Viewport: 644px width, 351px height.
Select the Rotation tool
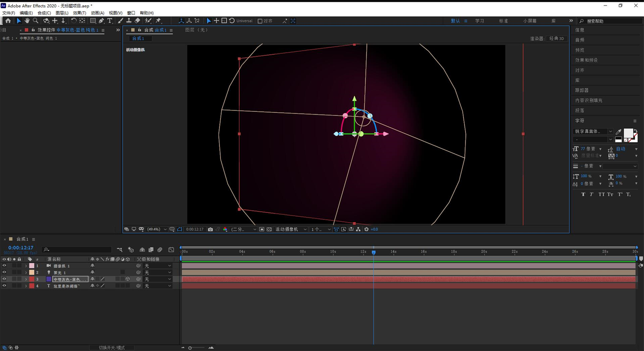coord(74,21)
